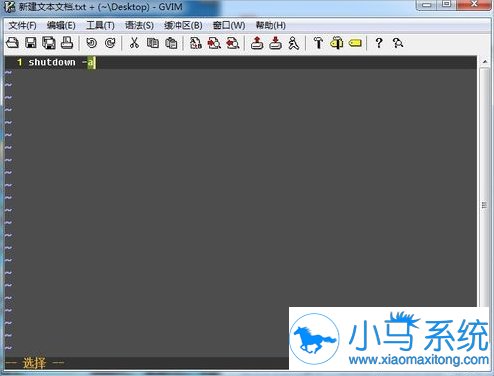494x376 pixels.
Task: Click the scrollbar up arrow
Action: coord(485,62)
